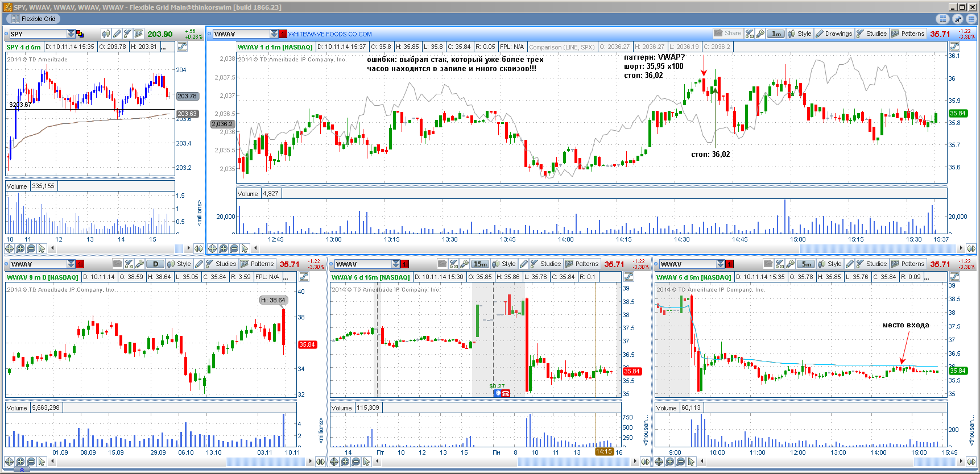Open Studies on WWAV 5m chart
Viewport: 980px width, 474px height.
[872, 264]
